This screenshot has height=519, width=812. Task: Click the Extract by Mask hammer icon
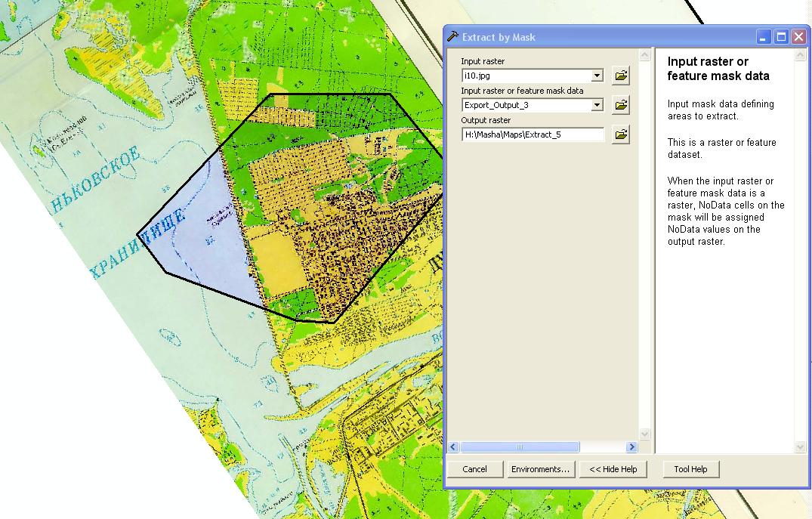tap(453, 37)
